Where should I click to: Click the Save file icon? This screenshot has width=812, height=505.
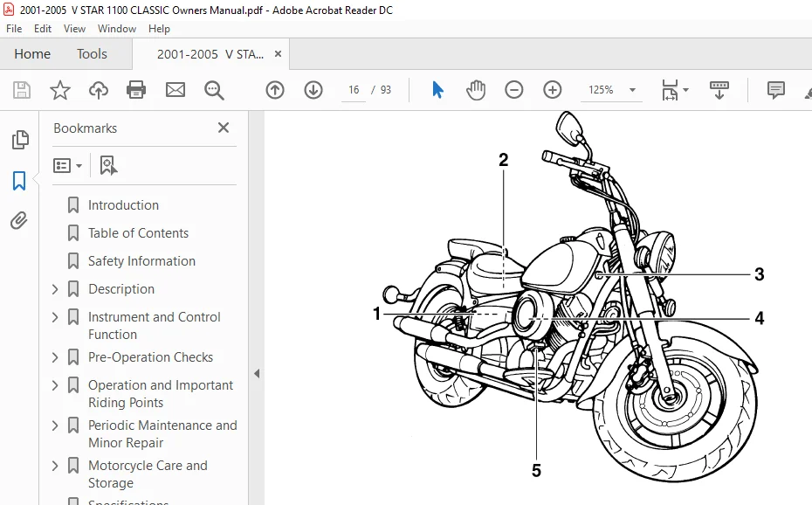pyautogui.click(x=21, y=90)
